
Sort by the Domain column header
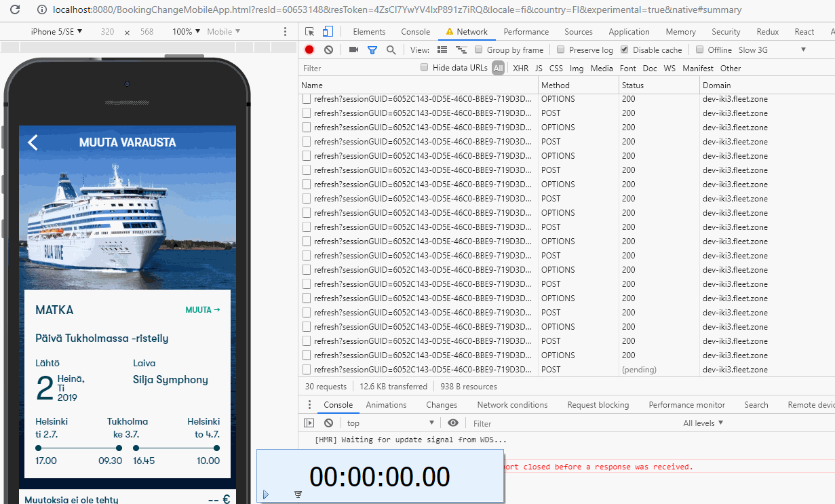(x=767, y=85)
